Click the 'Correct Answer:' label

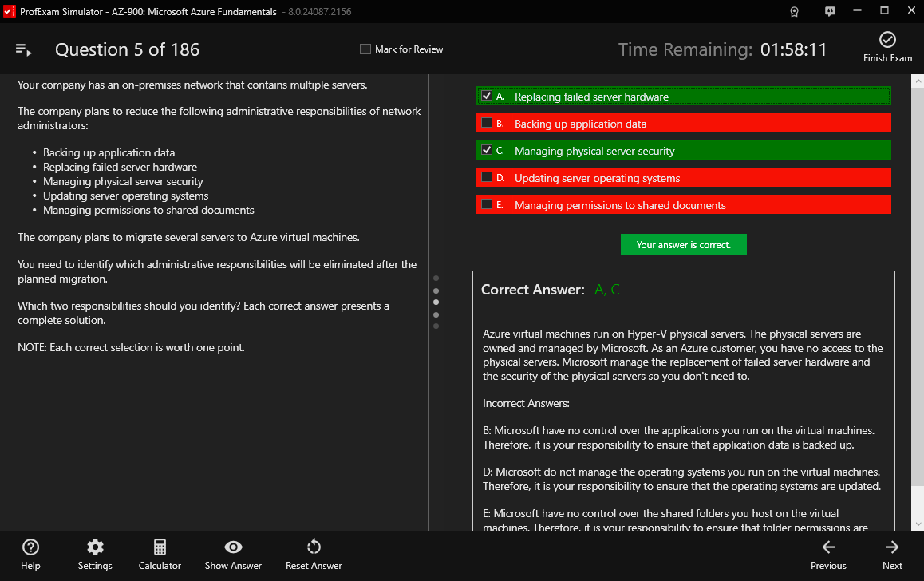pyautogui.click(x=533, y=290)
